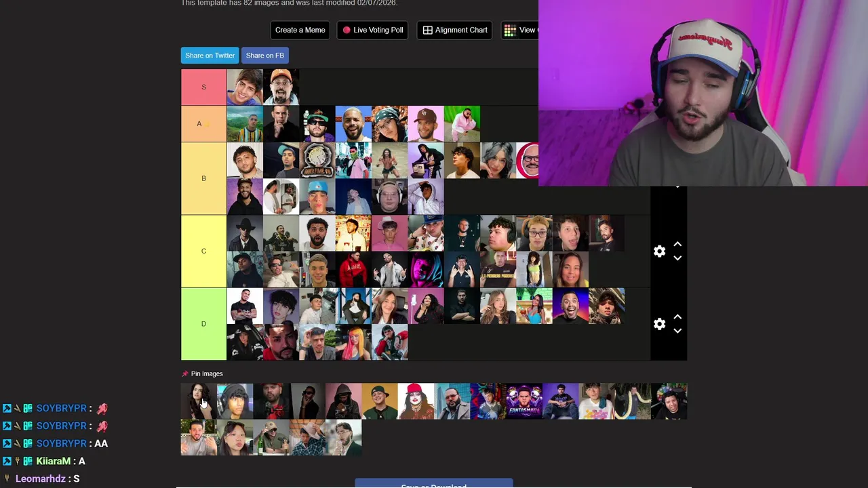Click the yellow C tier label
Image resolution: width=868 pixels, height=488 pixels.
[x=203, y=251]
